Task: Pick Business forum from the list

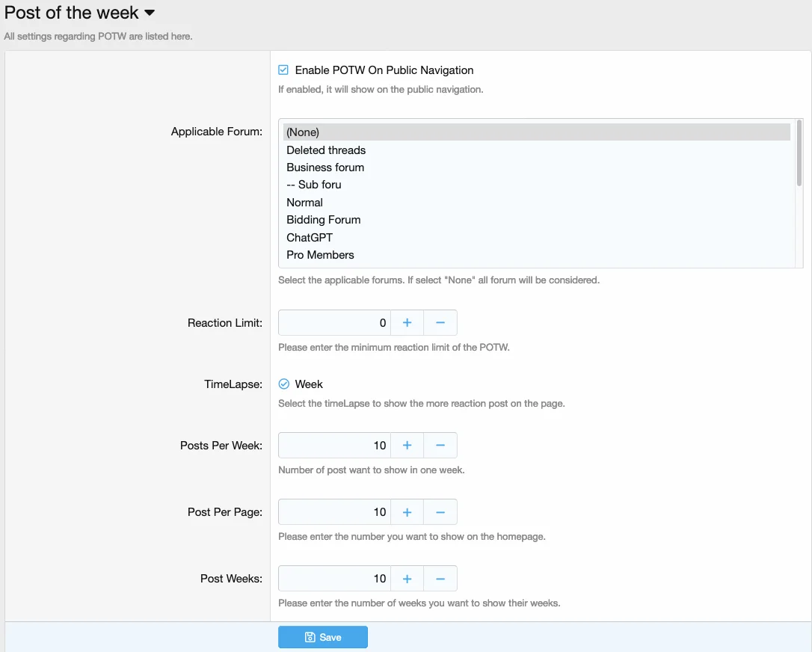Action: (x=325, y=167)
